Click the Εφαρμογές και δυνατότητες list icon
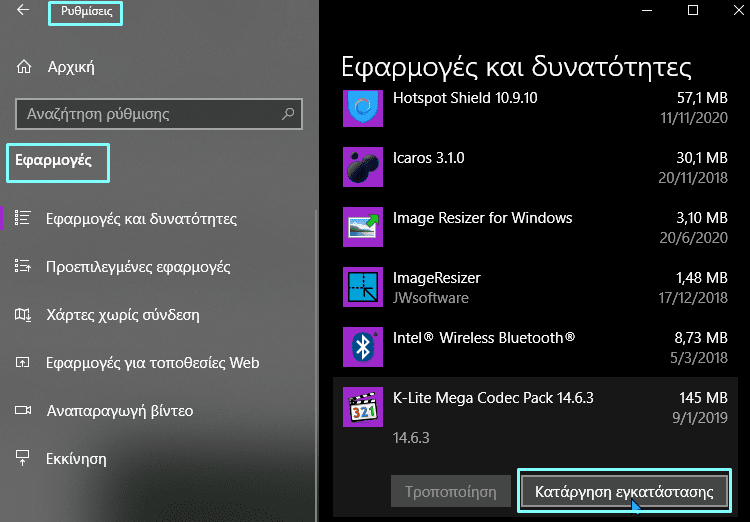Viewport: 750px width, 522px height. click(22, 218)
